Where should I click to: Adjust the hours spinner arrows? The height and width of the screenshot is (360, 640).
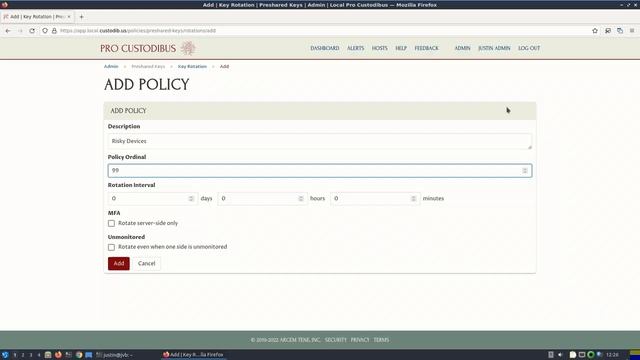[x=301, y=198]
